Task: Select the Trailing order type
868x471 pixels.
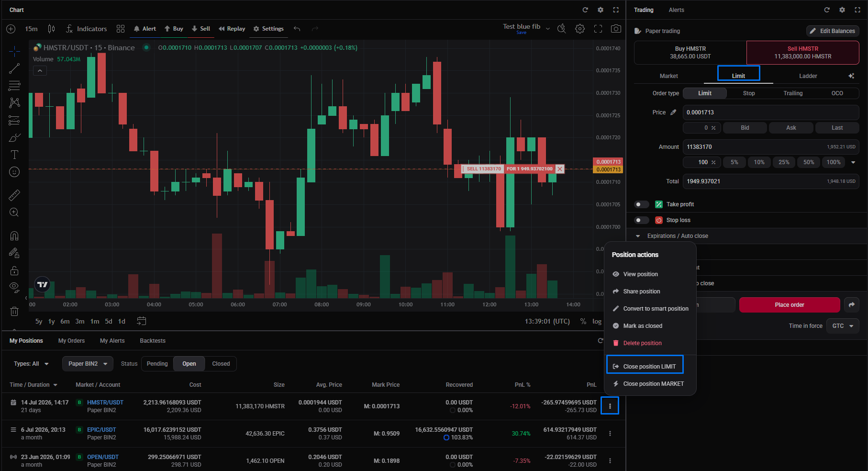Action: click(793, 93)
